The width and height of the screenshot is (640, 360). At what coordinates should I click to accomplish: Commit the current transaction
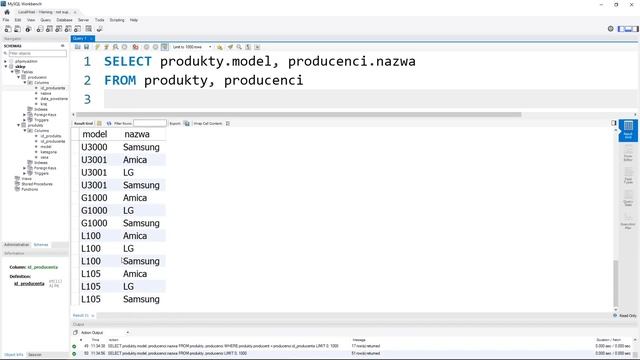[146, 47]
